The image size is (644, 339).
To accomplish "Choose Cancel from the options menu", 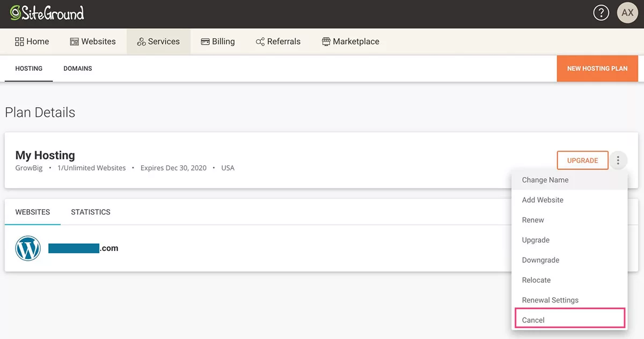I will pos(533,320).
